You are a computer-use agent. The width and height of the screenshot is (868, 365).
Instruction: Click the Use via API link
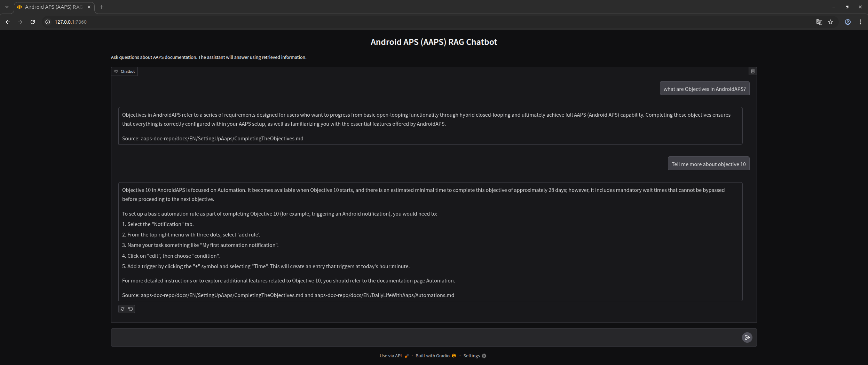pyautogui.click(x=390, y=356)
